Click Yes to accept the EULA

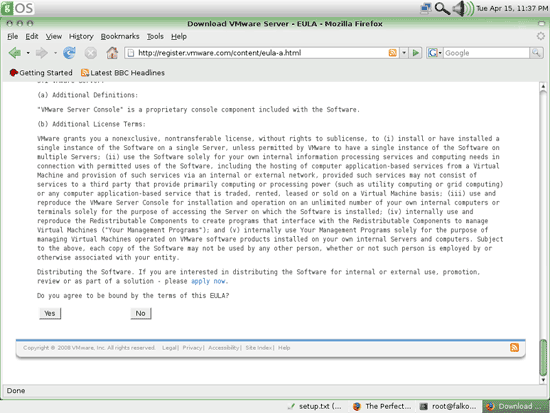tap(50, 313)
